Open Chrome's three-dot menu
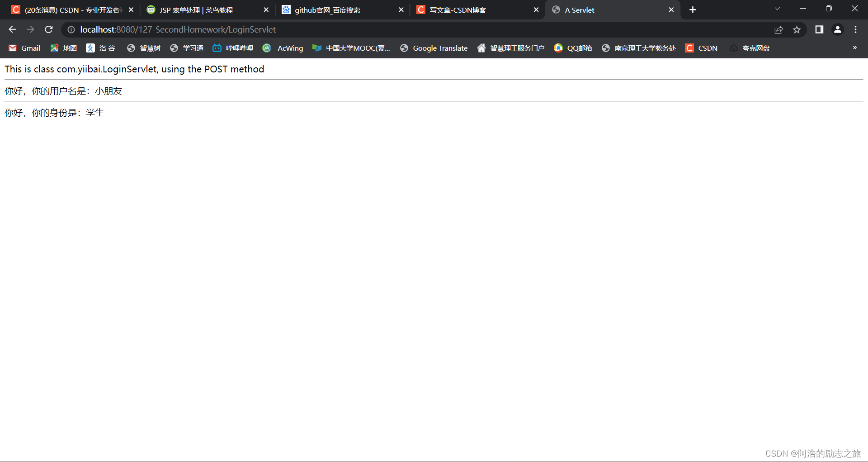The height and width of the screenshot is (462, 868). (855, 29)
